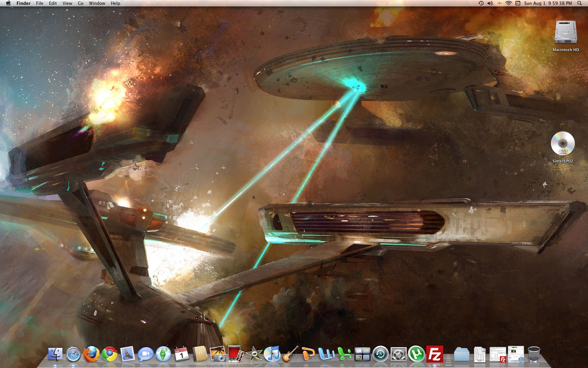Launch iChat from the Dock
Image resolution: width=588 pixels, height=368 pixels.
pyautogui.click(x=145, y=354)
